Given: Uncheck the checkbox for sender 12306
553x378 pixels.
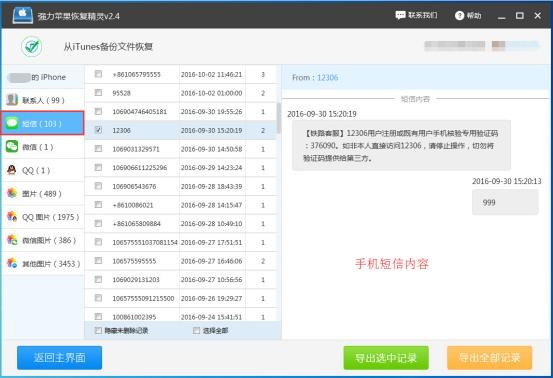Looking at the screenshot, I should (x=98, y=130).
